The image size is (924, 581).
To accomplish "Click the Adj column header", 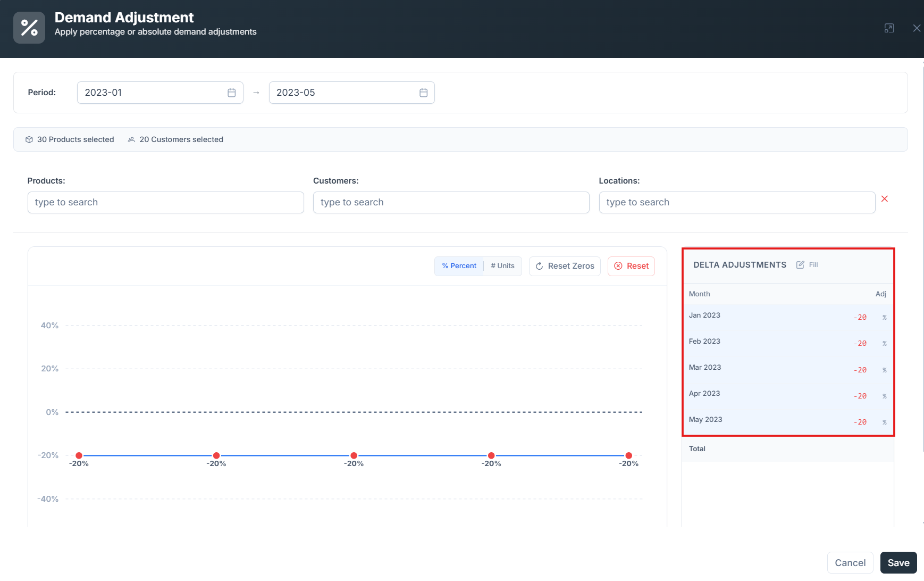I will [881, 294].
